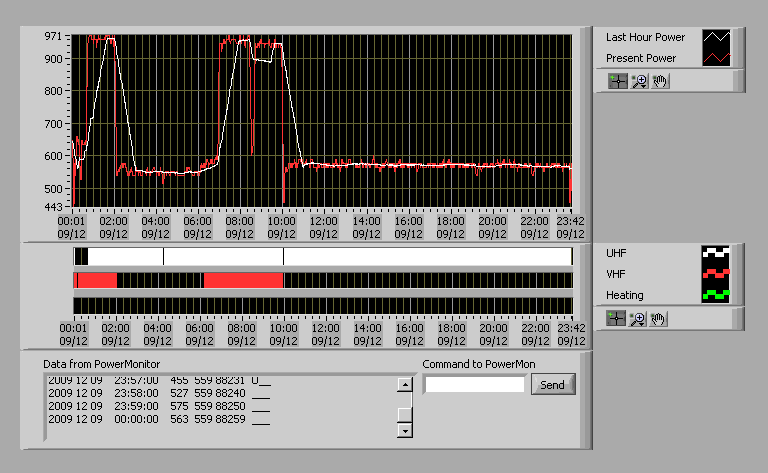
Task: Click the Present Power red plot swatch
Action: tap(717, 58)
